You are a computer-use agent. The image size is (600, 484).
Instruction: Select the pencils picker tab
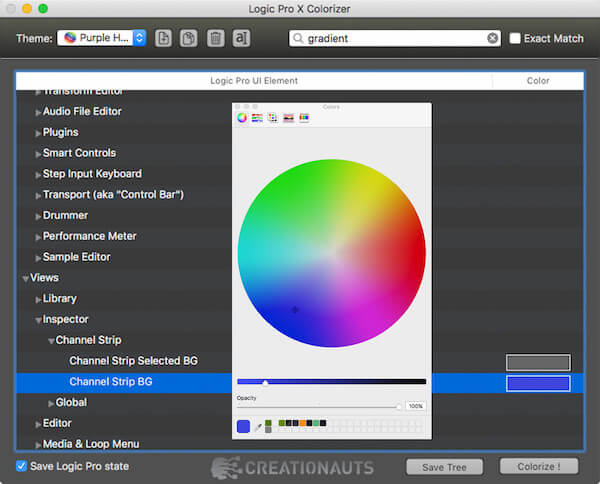click(304, 118)
